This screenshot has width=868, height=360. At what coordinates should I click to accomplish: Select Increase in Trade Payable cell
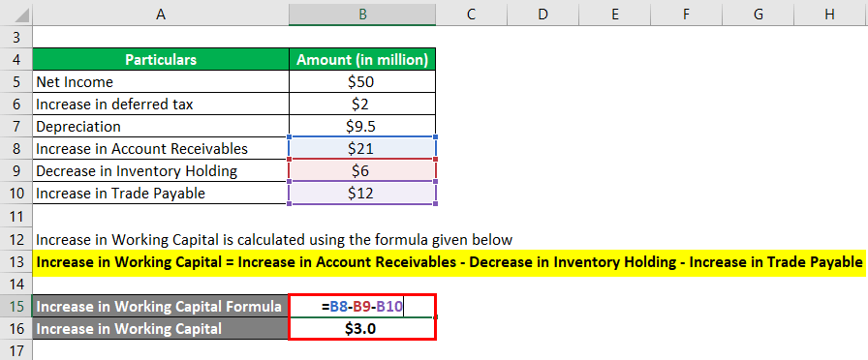coord(161,193)
